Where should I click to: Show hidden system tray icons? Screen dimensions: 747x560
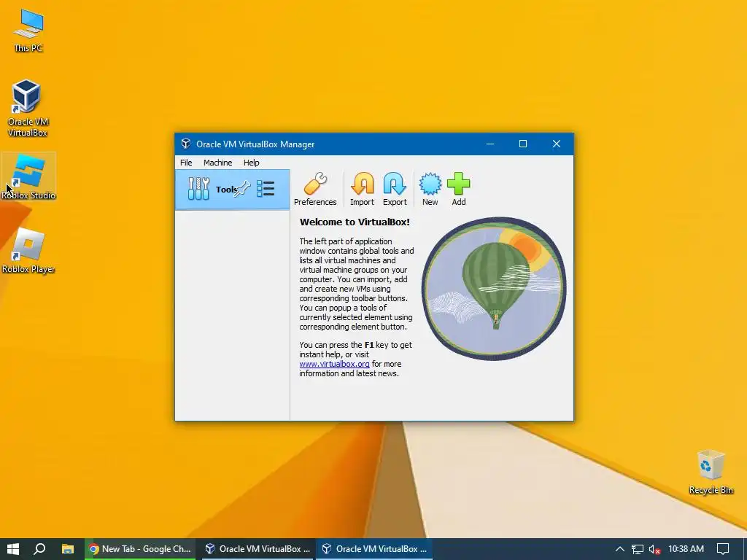(x=619, y=549)
